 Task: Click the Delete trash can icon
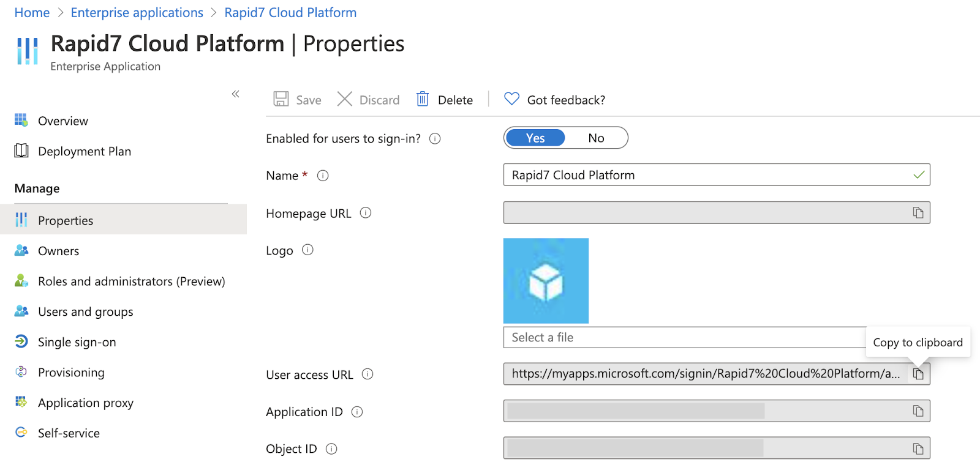[x=423, y=99]
